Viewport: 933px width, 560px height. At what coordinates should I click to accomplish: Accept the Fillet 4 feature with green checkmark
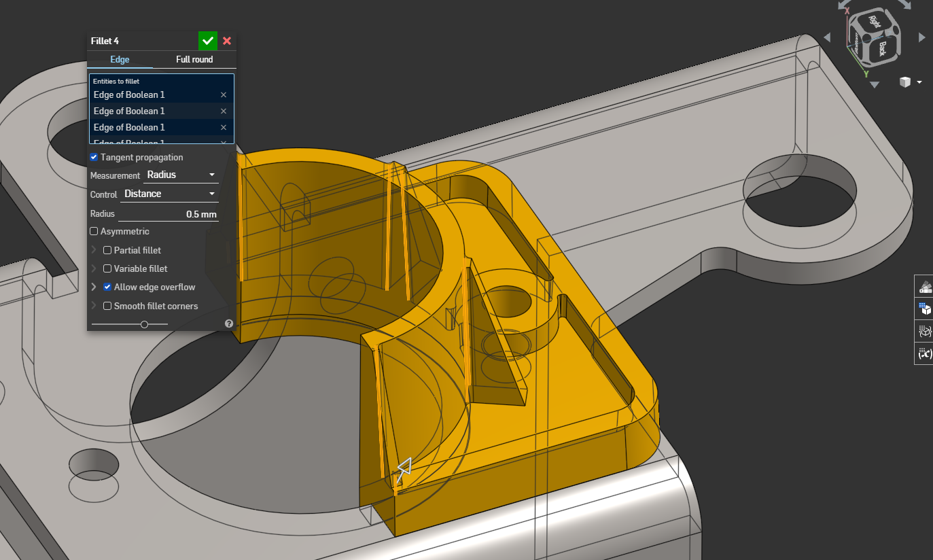point(208,41)
